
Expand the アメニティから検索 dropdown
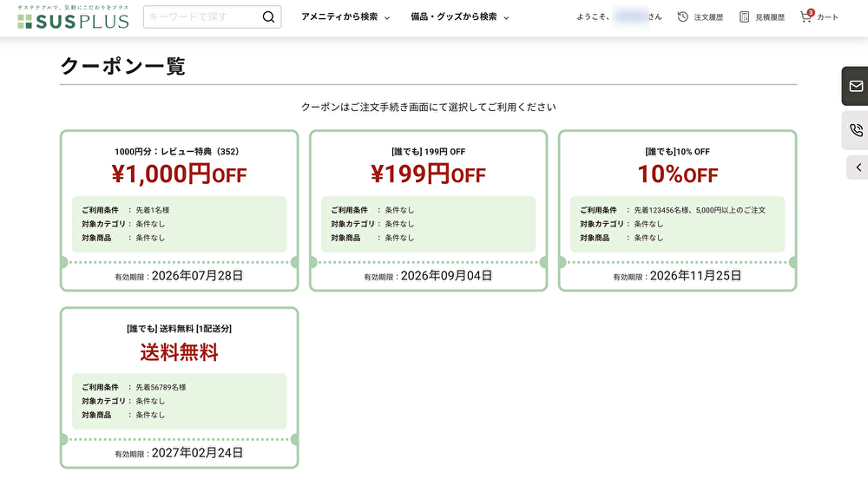(345, 17)
